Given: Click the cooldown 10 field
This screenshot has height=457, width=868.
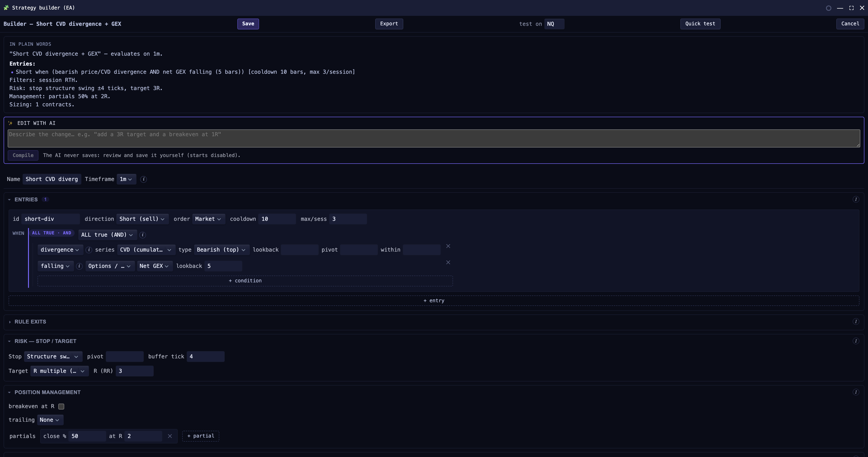Looking at the screenshot, I should click(x=277, y=219).
